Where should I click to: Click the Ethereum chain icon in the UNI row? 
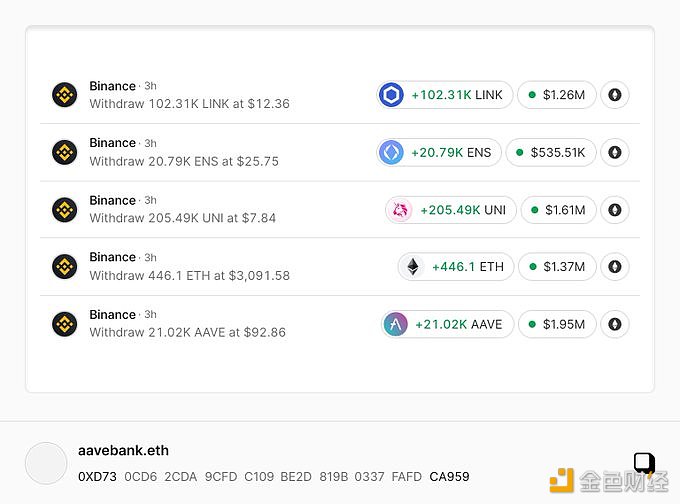point(615,210)
